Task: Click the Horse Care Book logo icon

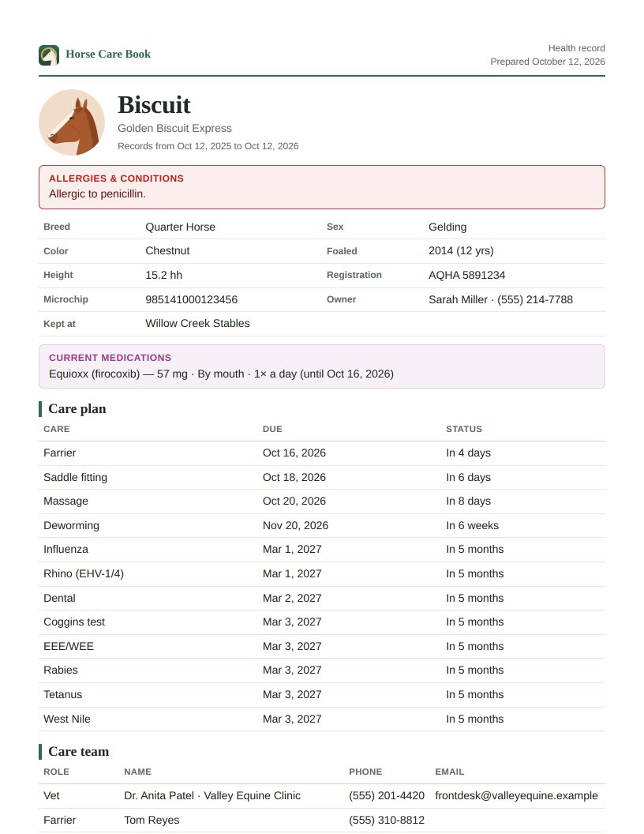Action: pos(49,54)
